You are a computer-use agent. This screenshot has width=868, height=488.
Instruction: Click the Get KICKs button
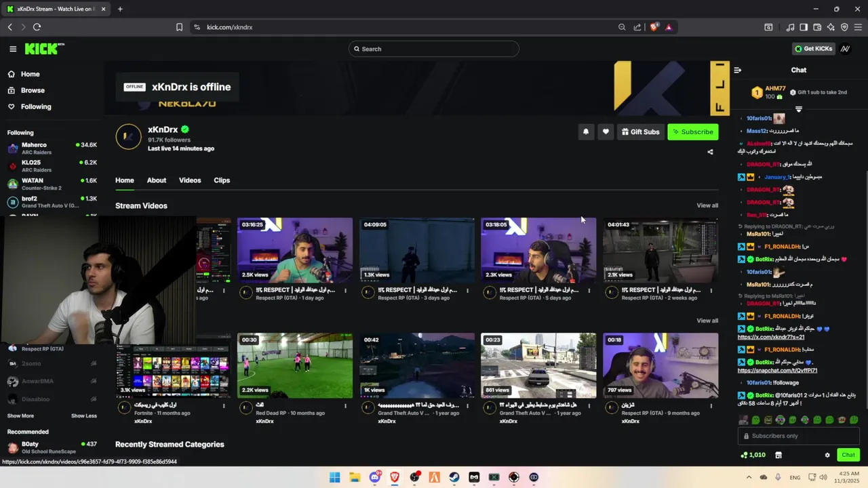813,49
